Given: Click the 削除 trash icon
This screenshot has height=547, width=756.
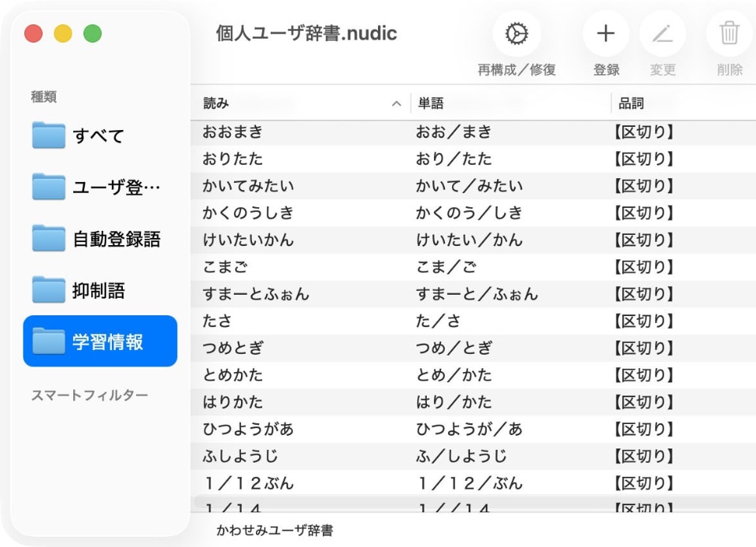Looking at the screenshot, I should (x=729, y=34).
